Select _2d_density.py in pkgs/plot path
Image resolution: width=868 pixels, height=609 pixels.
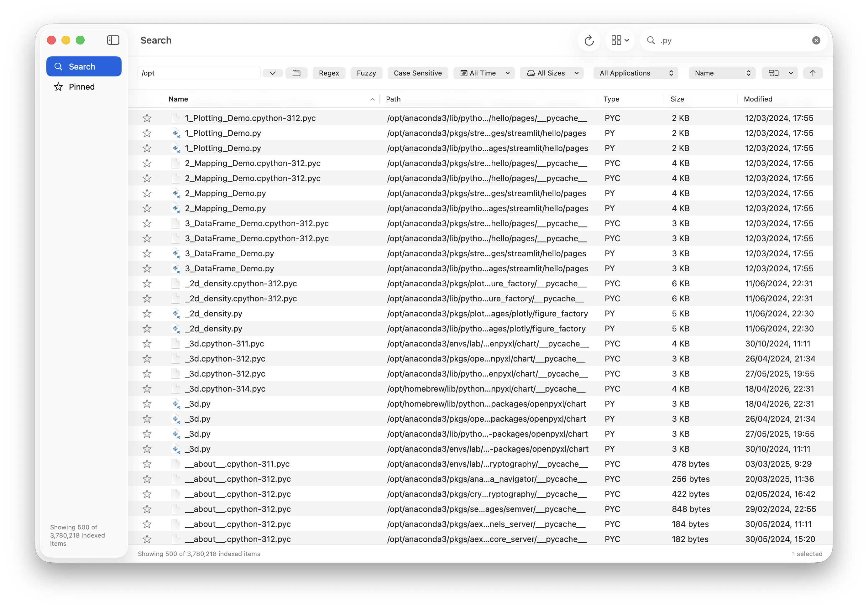click(x=480, y=313)
